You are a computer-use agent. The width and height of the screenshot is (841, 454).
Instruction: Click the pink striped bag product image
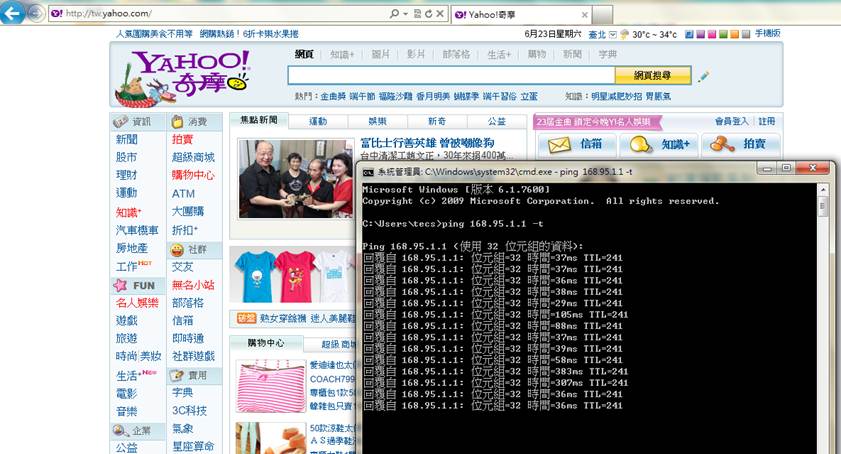(271, 386)
